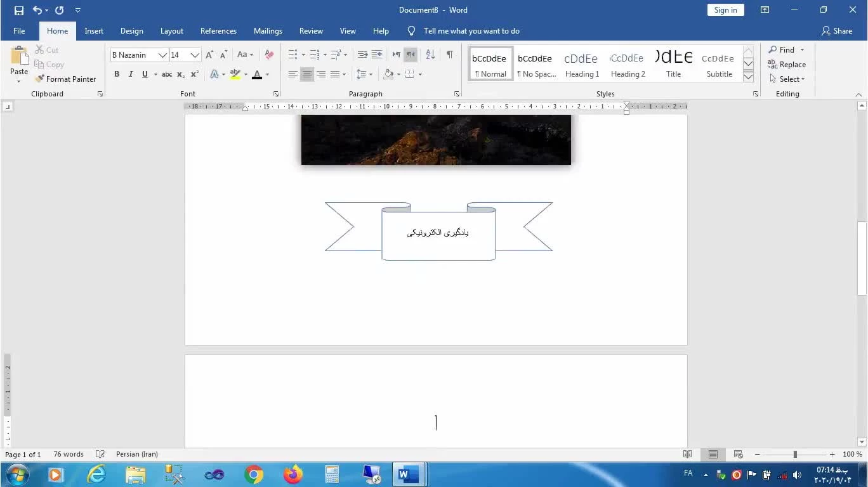Click the zoom slider handle
Screen dimensions: 868x487
795,455
